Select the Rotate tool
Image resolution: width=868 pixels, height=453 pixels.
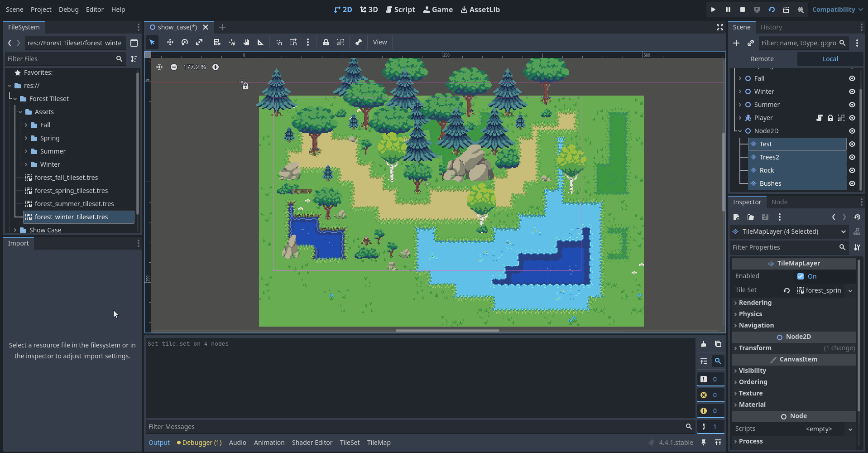click(184, 42)
